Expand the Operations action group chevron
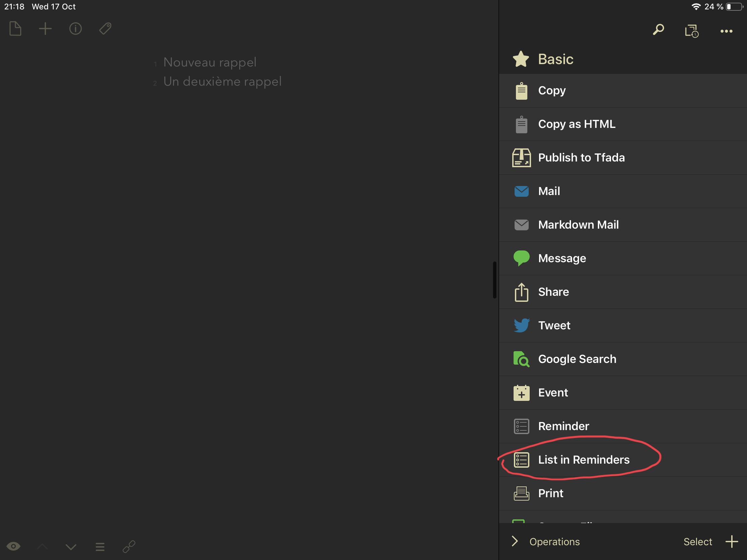The width and height of the screenshot is (747, 560). [515, 541]
